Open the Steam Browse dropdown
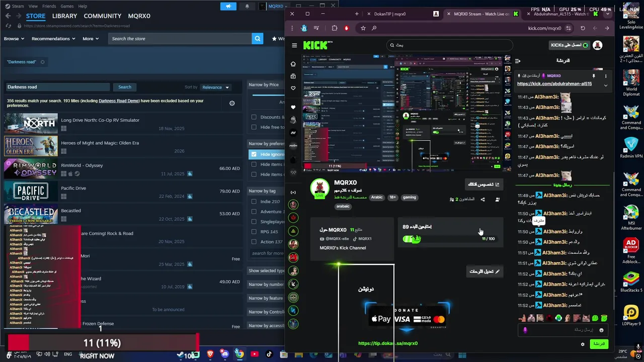The image size is (644, 362). 14,39
